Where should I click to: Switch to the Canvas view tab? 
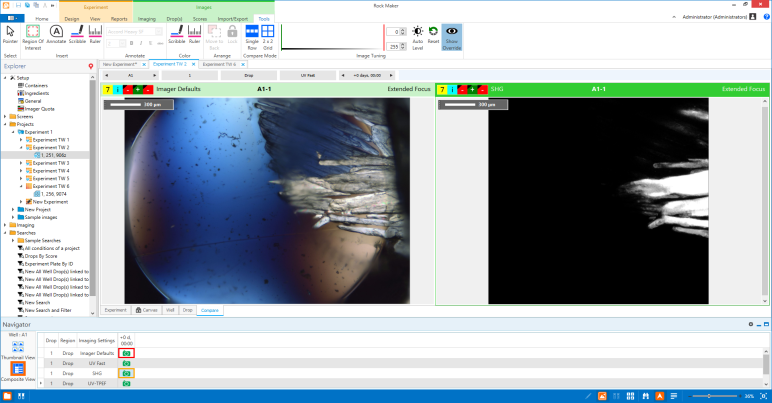coord(147,310)
